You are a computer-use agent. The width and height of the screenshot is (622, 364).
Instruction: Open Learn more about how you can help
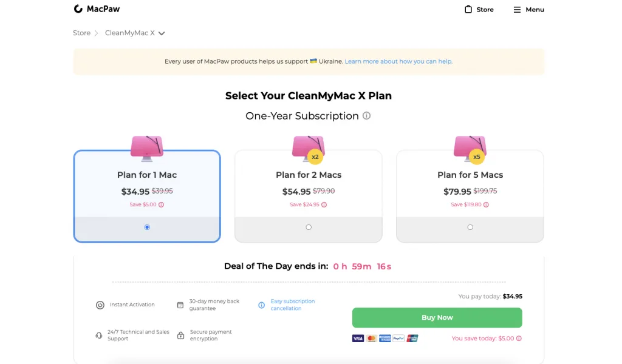click(398, 61)
